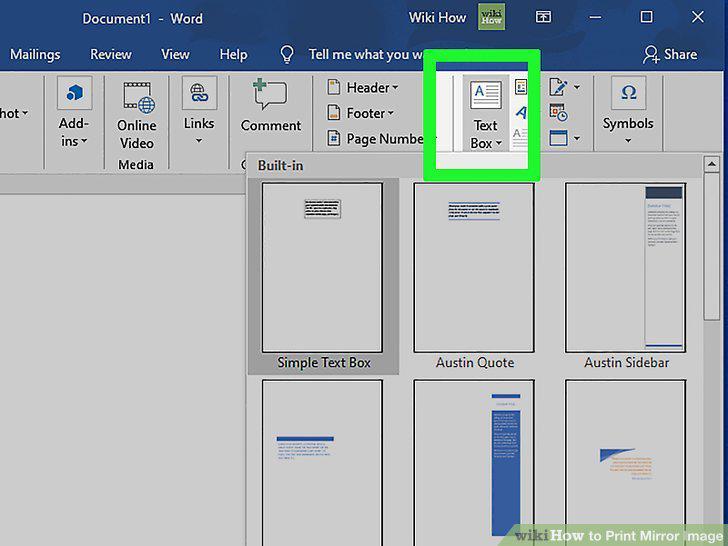Expand the Links dropdown arrow
The image size is (728, 546).
click(199, 141)
